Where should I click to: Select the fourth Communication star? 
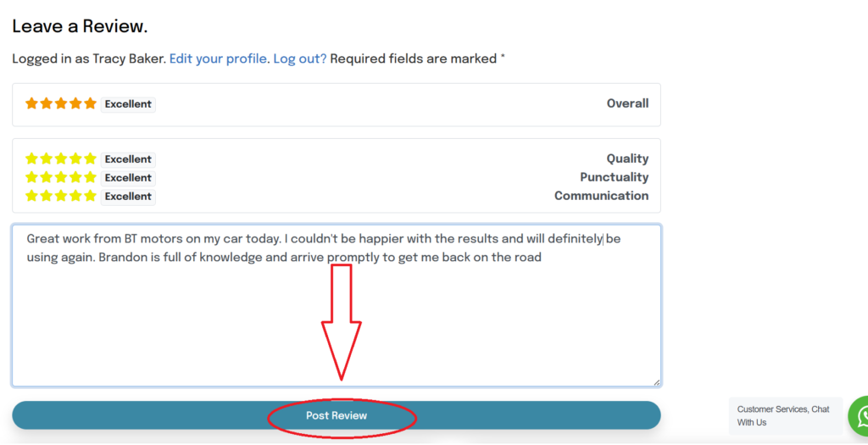pos(75,196)
